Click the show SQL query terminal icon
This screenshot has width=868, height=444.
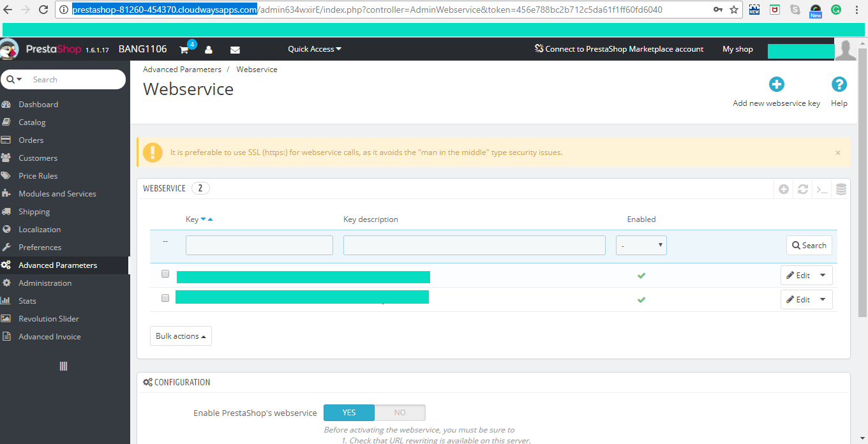[x=822, y=189]
